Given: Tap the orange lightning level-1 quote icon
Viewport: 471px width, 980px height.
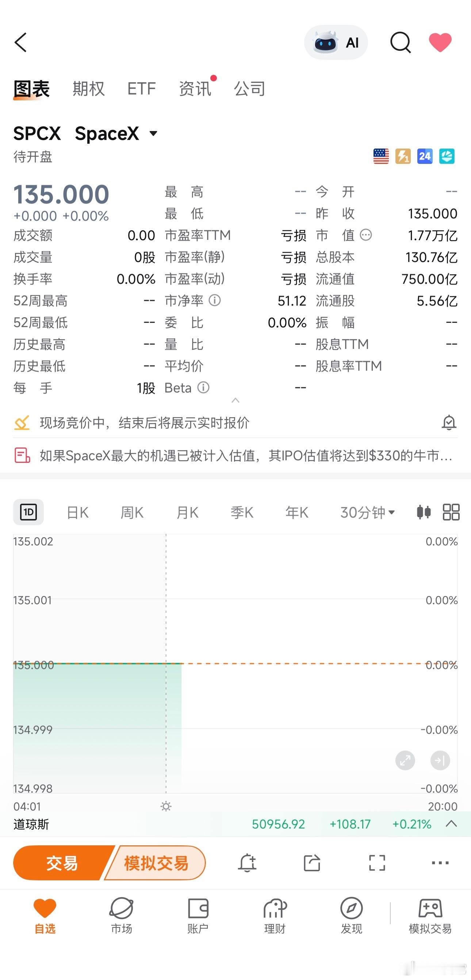Looking at the screenshot, I should (403, 156).
